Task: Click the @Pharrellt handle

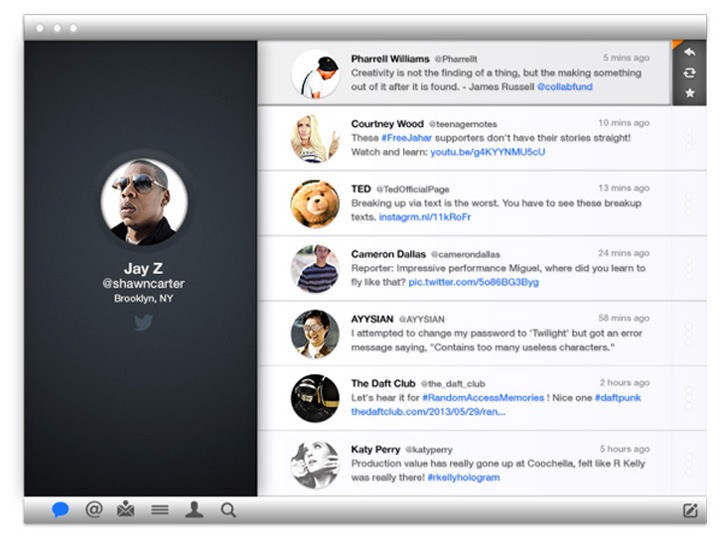Action: [x=456, y=59]
